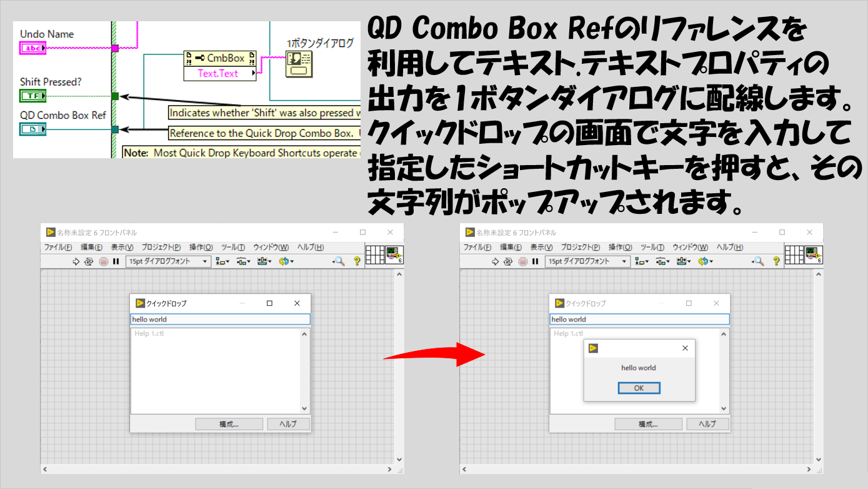Click Run arrow in window with OK popup
The width and height of the screenshot is (868, 489).
496,261
